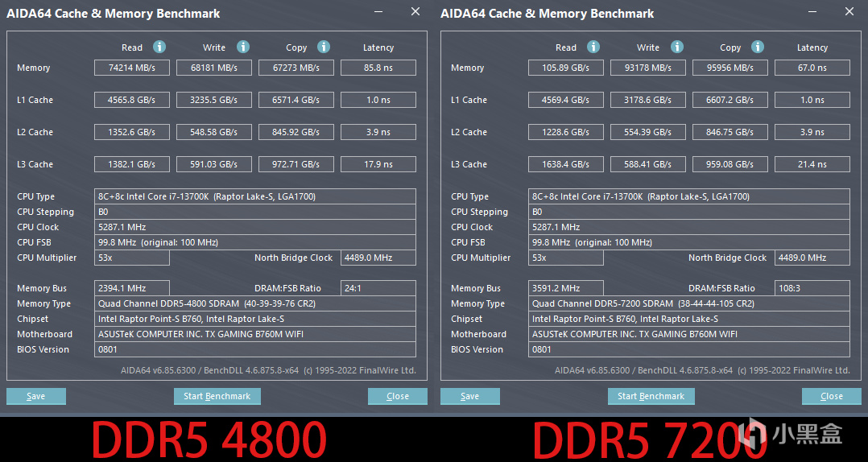Image resolution: width=868 pixels, height=462 pixels.
Task: Close the left benchmark window via Close button
Action: click(x=398, y=396)
